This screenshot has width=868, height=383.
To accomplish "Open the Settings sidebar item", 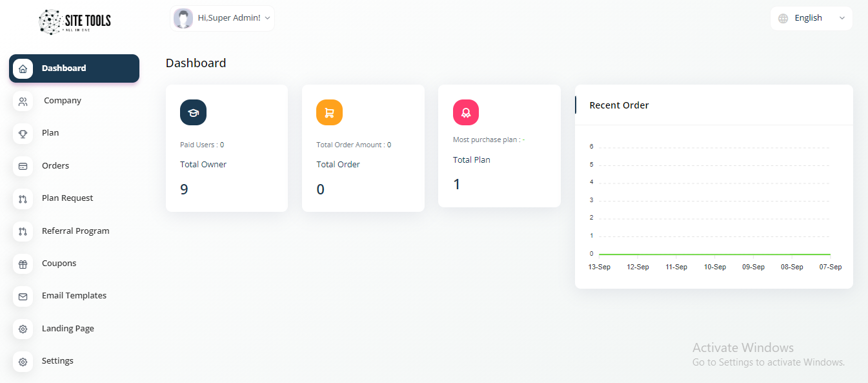I will pyautogui.click(x=57, y=361).
